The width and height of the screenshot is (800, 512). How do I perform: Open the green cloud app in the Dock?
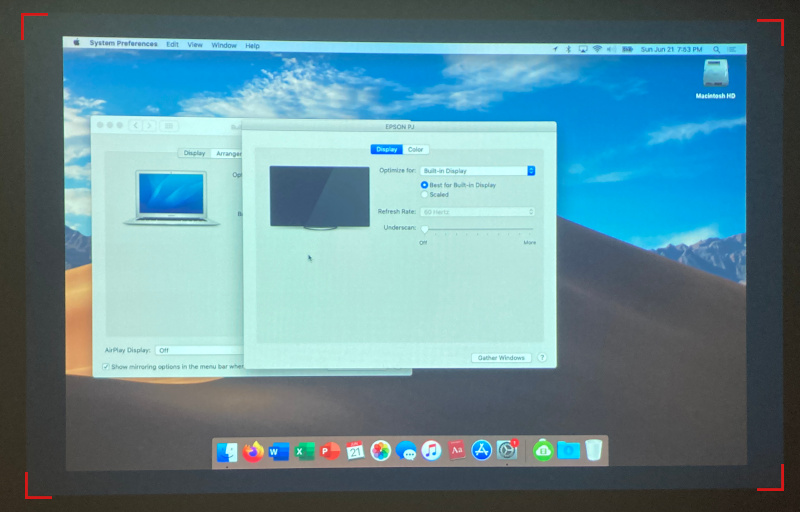point(543,450)
